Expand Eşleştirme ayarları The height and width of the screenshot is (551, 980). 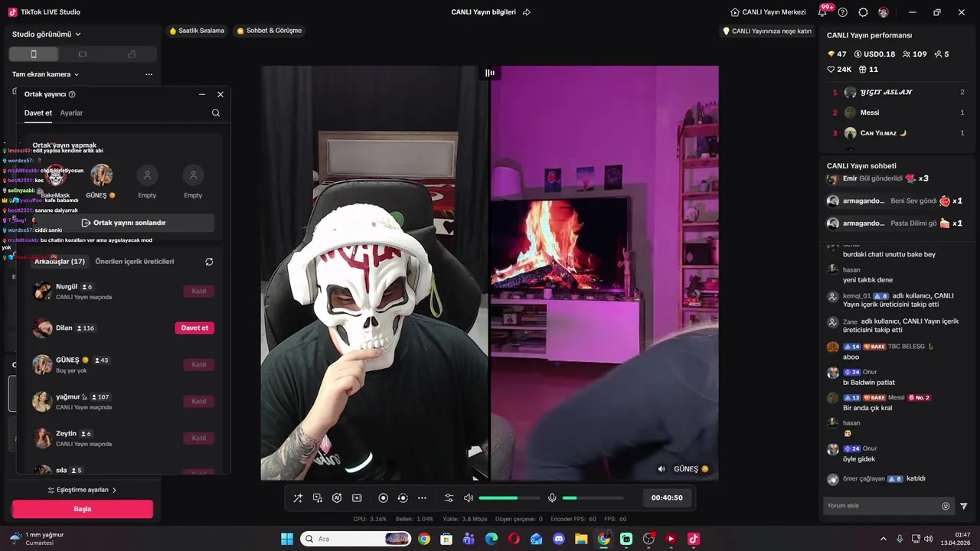[x=83, y=490]
